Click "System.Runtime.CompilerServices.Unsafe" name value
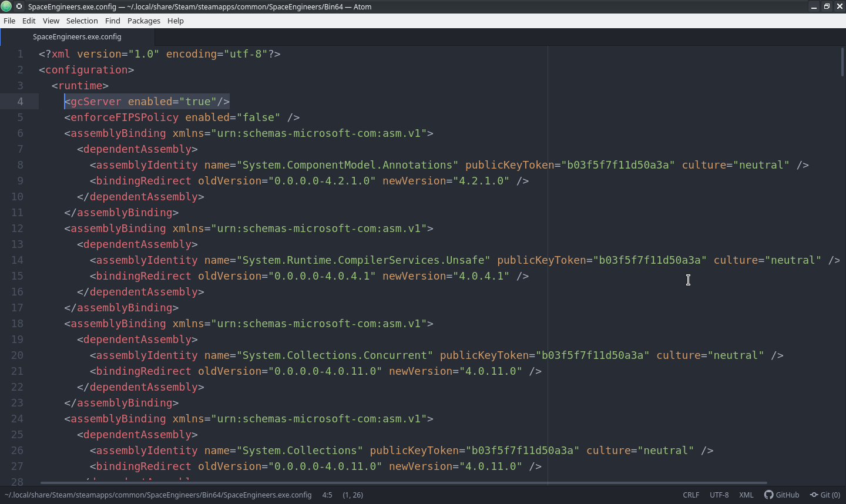This screenshot has height=504, width=846. (364, 260)
